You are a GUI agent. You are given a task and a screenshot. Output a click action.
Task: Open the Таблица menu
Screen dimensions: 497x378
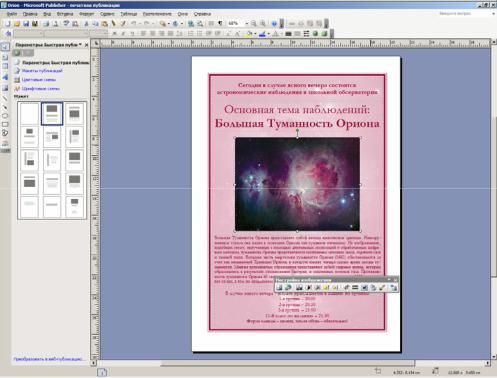[129, 14]
